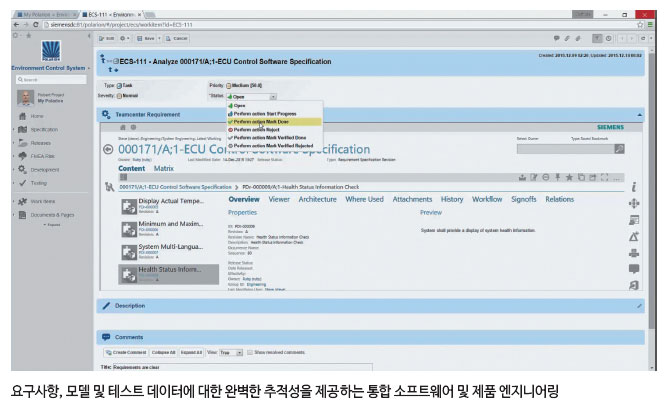Image resolution: width=668 pixels, height=413 pixels.
Task: Switch to the Matrix tab
Action: click(164, 168)
